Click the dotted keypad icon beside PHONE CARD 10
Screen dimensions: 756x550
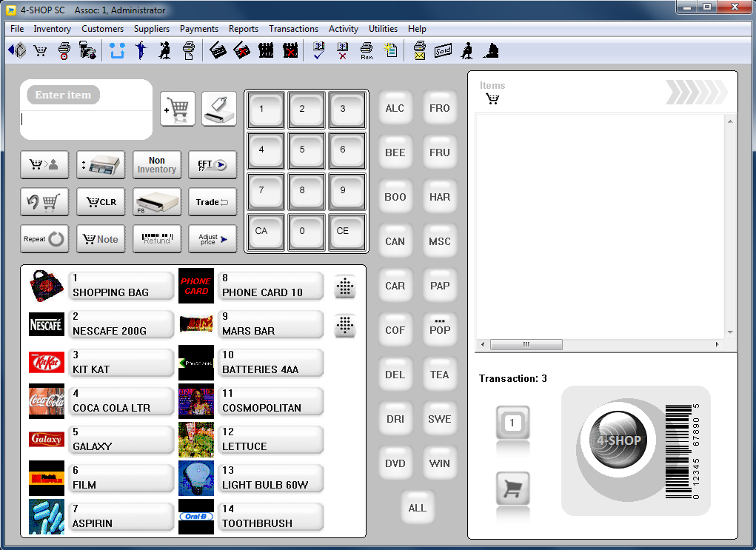pos(345,286)
